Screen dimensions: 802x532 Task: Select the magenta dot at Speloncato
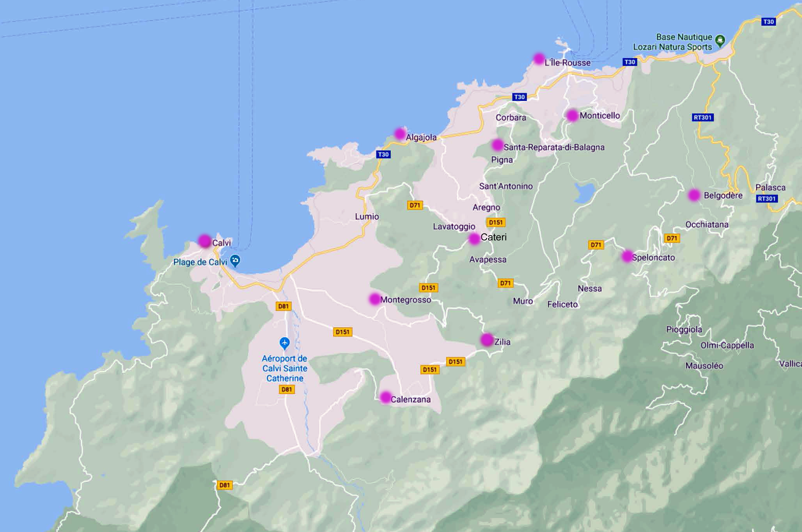(x=627, y=256)
